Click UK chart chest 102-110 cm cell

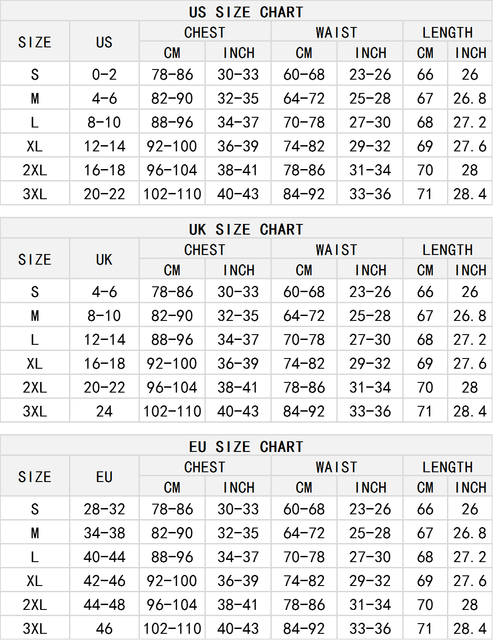coord(172,411)
